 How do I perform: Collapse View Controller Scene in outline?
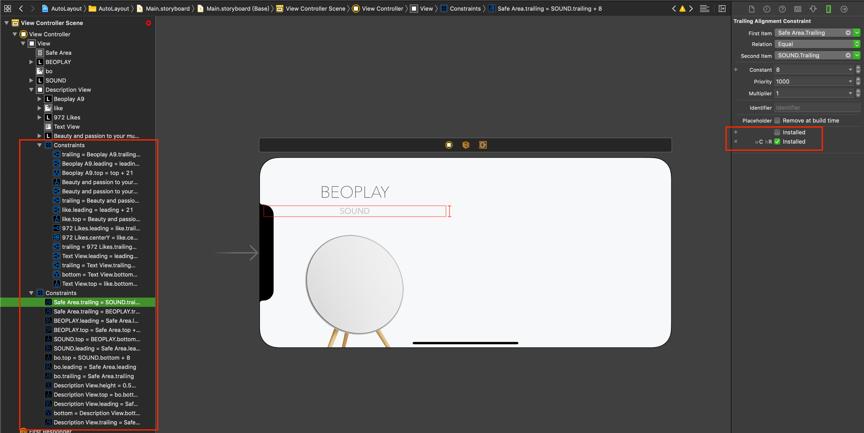(x=7, y=23)
